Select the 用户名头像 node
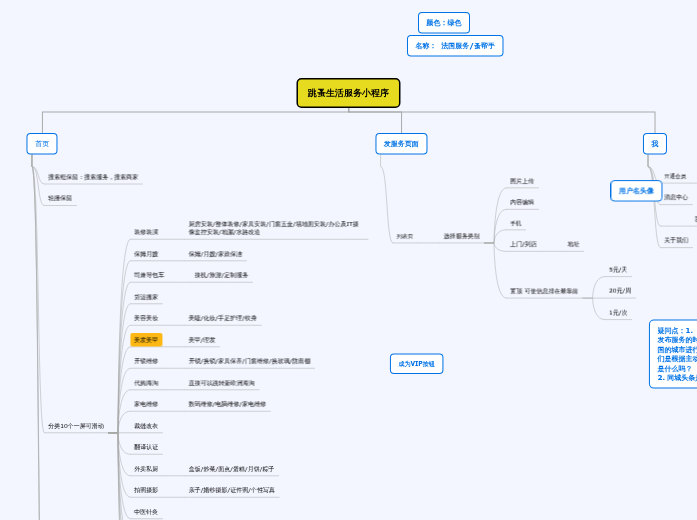Viewport: 697px width, 520px height. point(635,191)
